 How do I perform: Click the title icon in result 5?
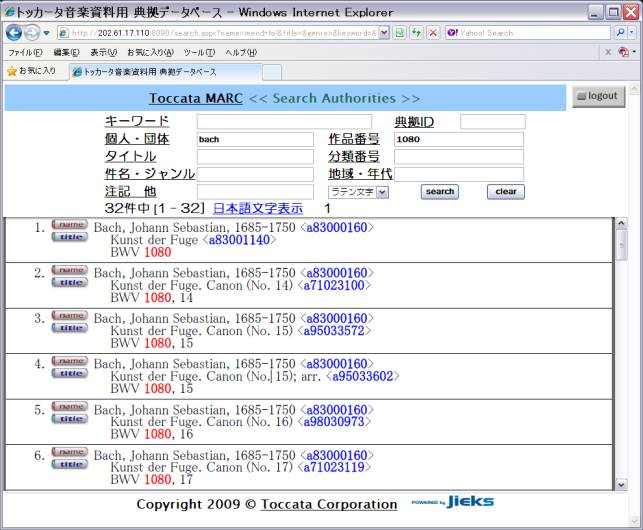(x=70, y=419)
